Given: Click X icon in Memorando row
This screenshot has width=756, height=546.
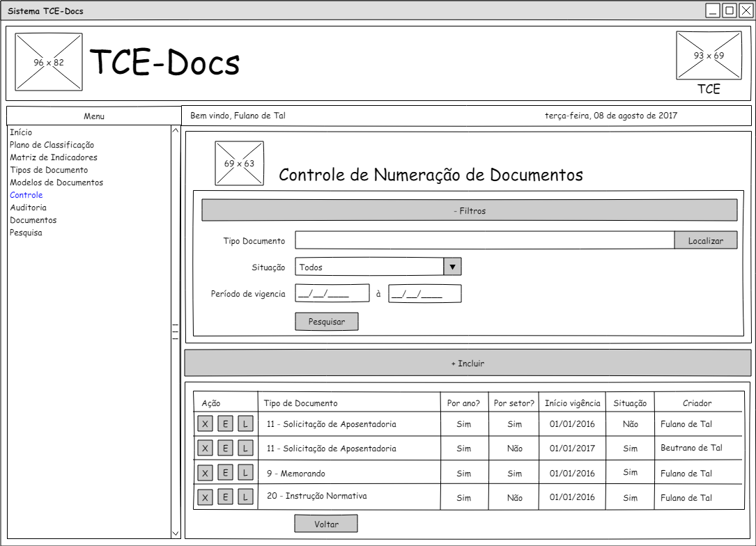Looking at the screenshot, I should click(204, 473).
